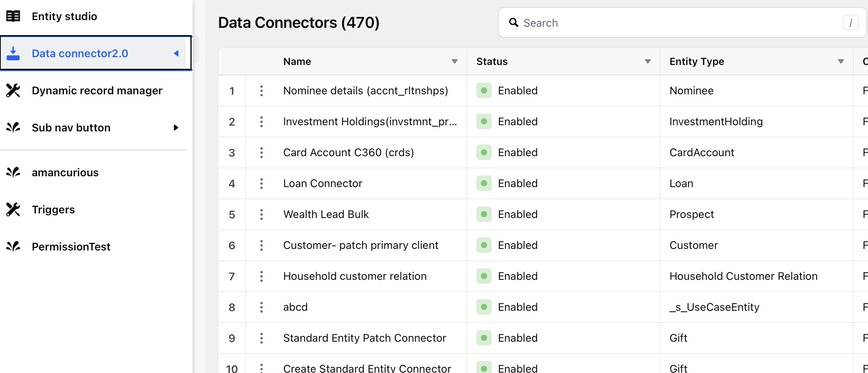Click the amancurious sprout icon
Viewport: 868px width, 373px height.
tap(13, 172)
